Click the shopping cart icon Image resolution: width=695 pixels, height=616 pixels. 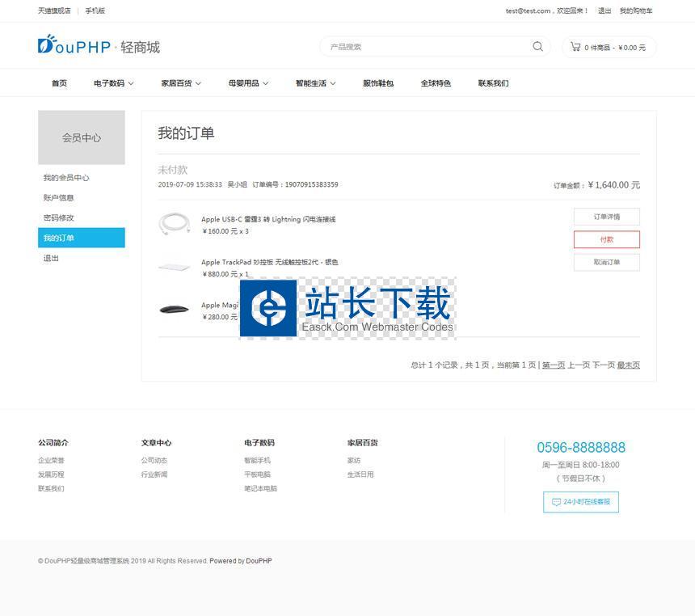tap(575, 47)
